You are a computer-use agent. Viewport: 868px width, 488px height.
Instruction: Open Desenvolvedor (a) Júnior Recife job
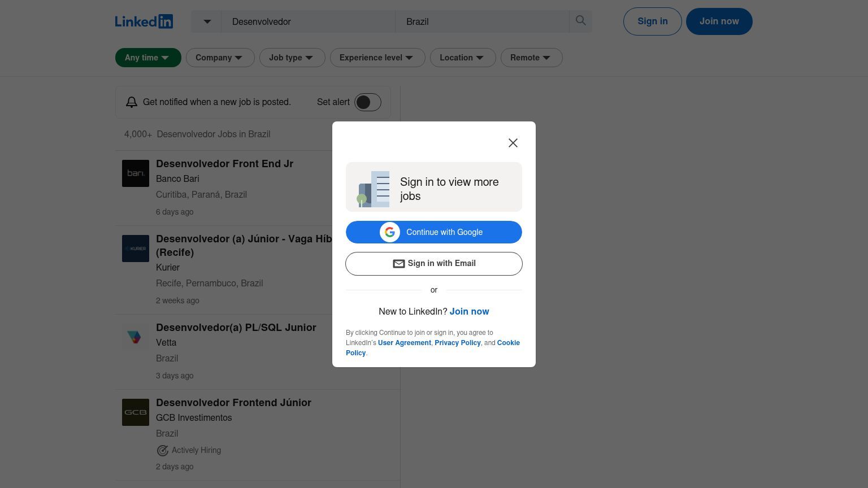coord(244,246)
